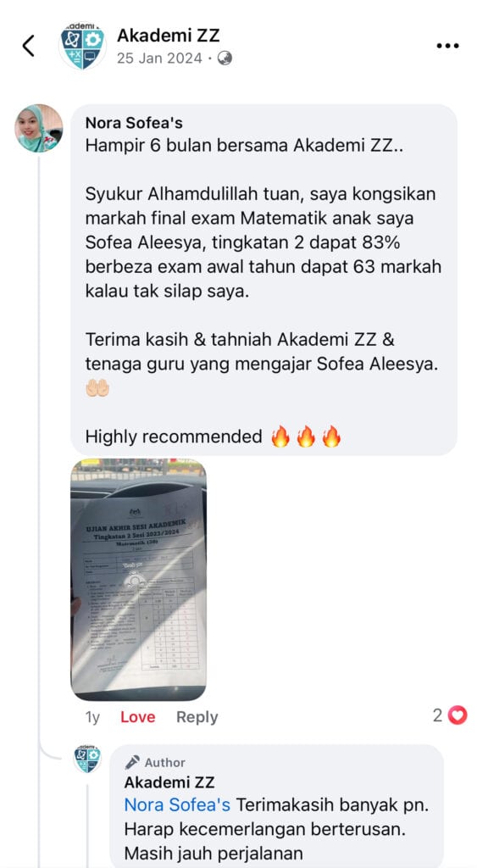Screen dimensions: 477x868
Task: Open the three-dot options menu
Action: pos(447,46)
